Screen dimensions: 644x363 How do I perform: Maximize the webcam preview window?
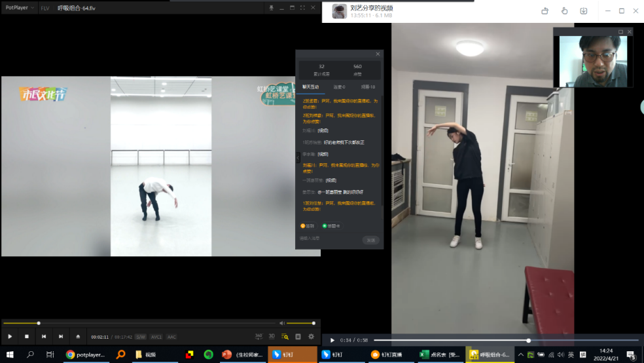(x=620, y=31)
